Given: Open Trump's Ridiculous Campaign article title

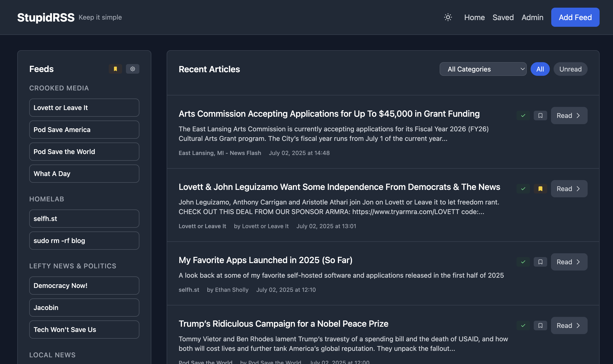Looking at the screenshot, I should pyautogui.click(x=283, y=324).
